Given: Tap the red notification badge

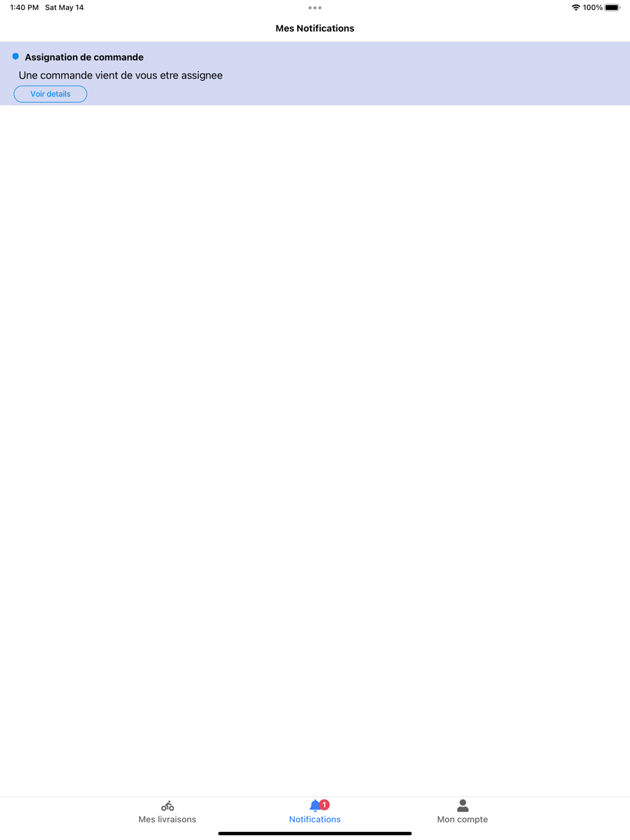Looking at the screenshot, I should pos(324,805).
